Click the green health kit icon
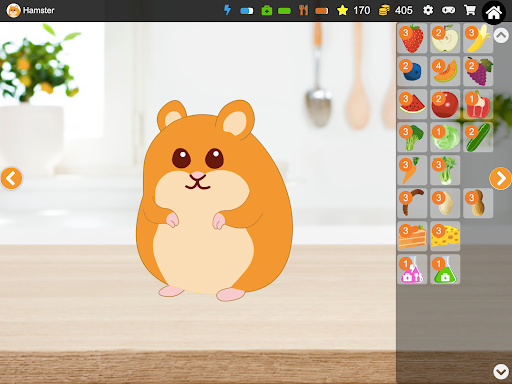 [x=267, y=10]
